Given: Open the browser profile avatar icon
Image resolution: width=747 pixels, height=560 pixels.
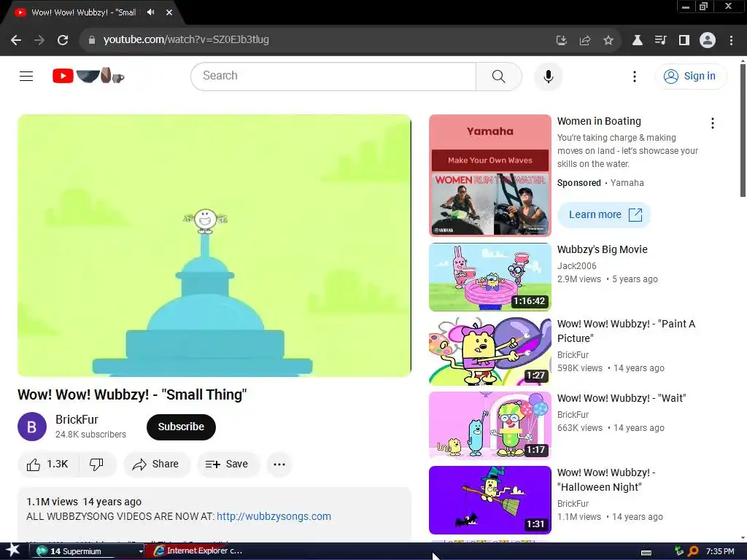Looking at the screenshot, I should pos(708,41).
